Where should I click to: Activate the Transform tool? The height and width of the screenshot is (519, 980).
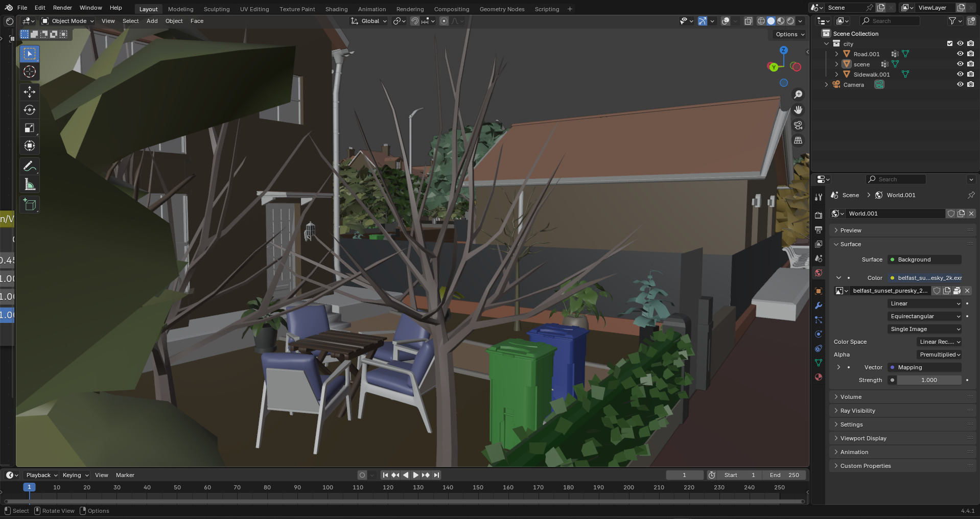pyautogui.click(x=30, y=146)
